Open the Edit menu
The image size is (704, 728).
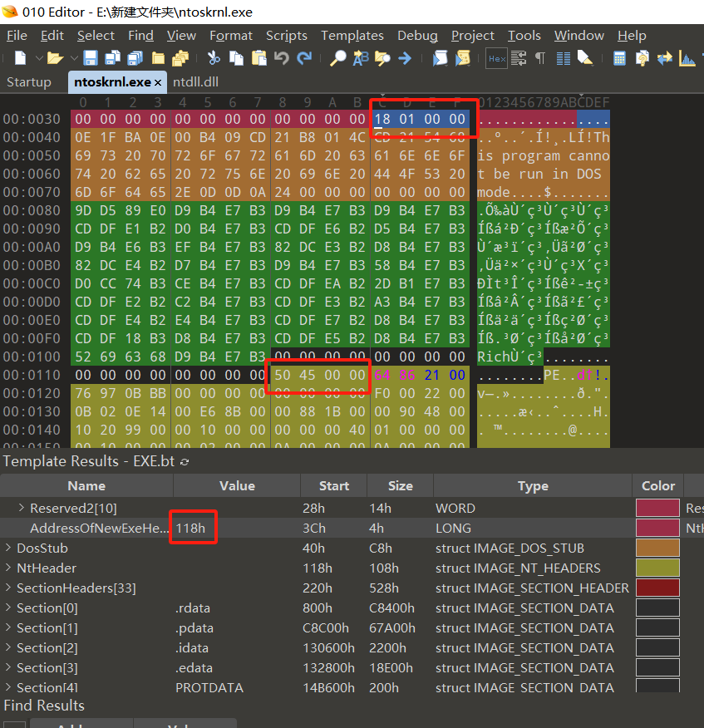pyautogui.click(x=52, y=36)
